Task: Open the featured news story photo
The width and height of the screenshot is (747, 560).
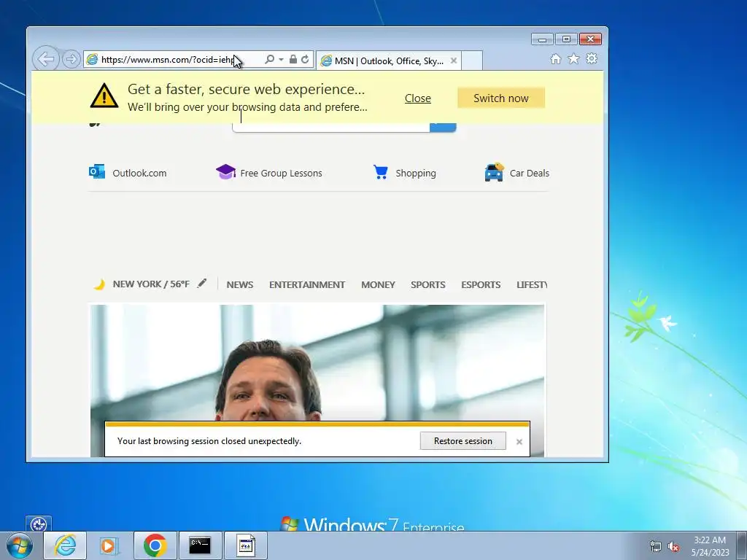Action: (317, 363)
